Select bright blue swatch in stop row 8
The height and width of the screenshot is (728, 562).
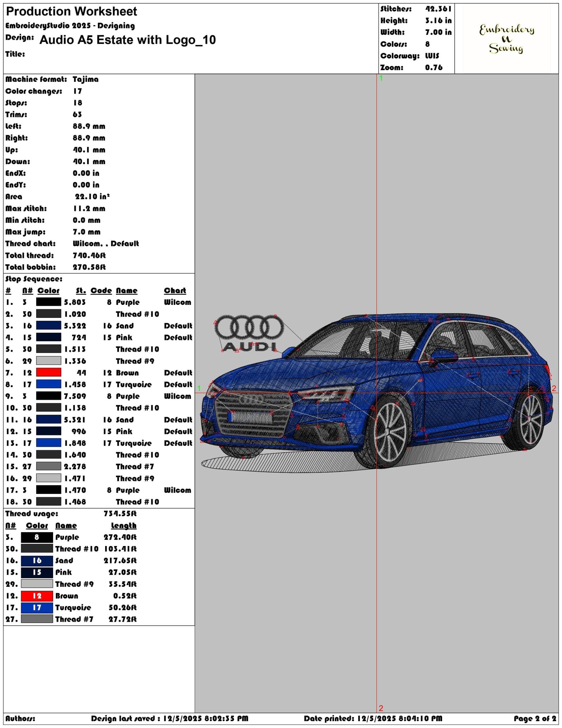click(x=49, y=384)
